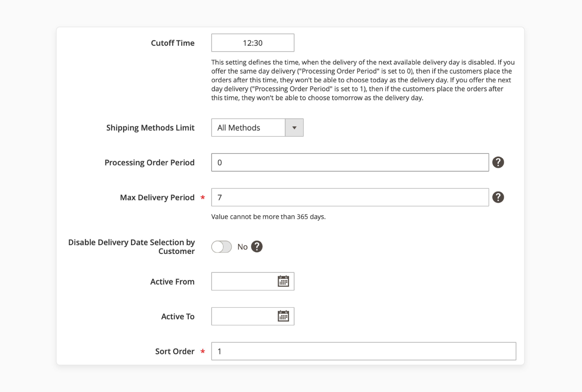Open the Shipping Methods Limit dropdown
Viewport: 582px width, 392px height.
(257, 128)
